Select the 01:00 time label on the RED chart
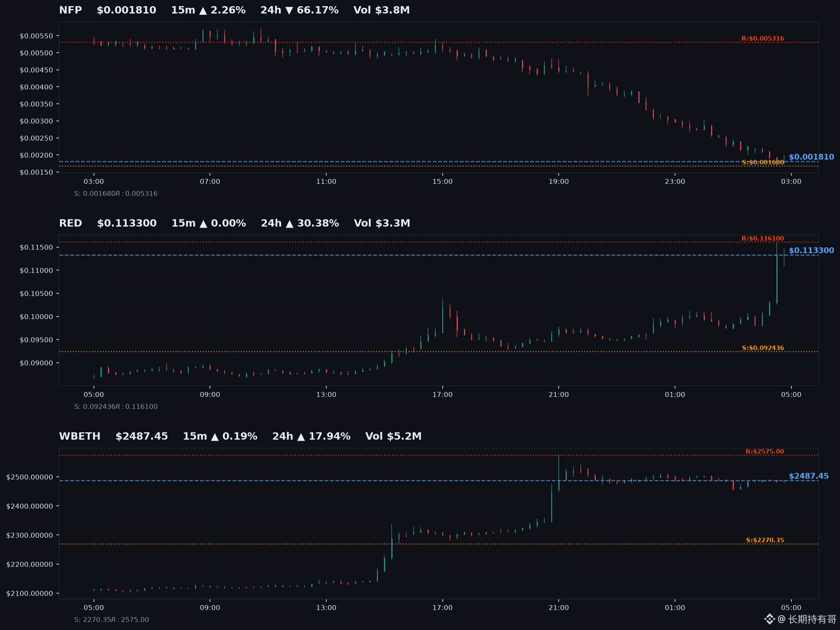 (x=675, y=395)
